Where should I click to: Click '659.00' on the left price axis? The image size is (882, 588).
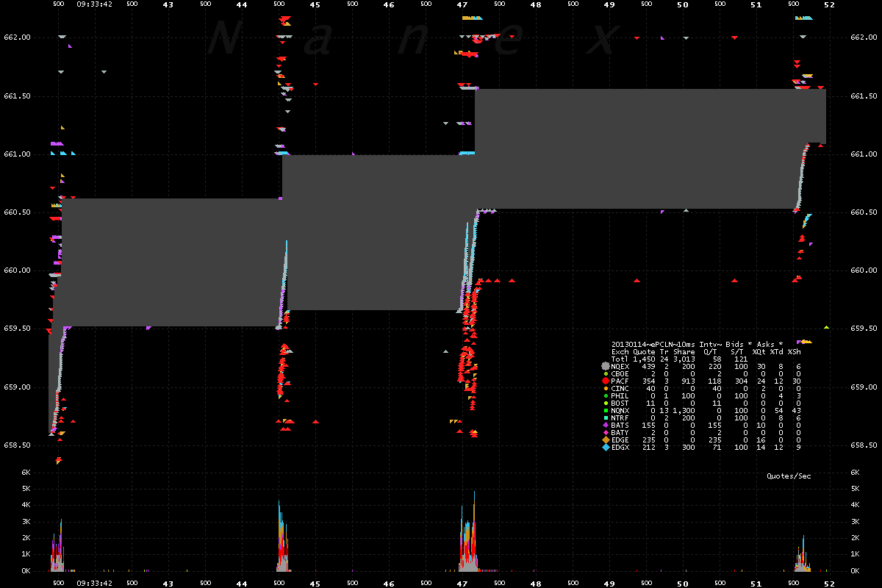[18, 387]
